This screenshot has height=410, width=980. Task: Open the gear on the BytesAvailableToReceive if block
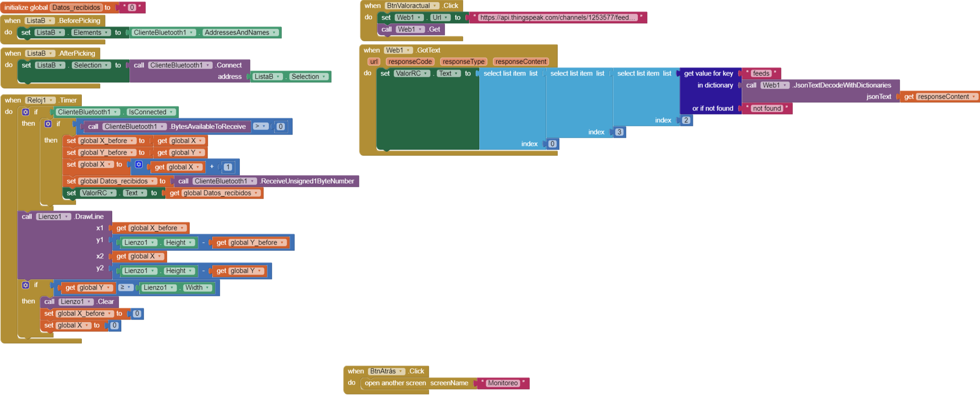point(48,124)
